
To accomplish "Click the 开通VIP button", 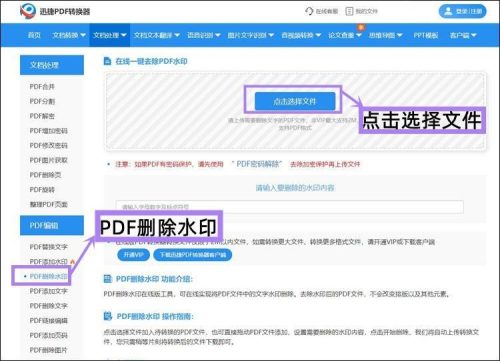I will [133, 255].
